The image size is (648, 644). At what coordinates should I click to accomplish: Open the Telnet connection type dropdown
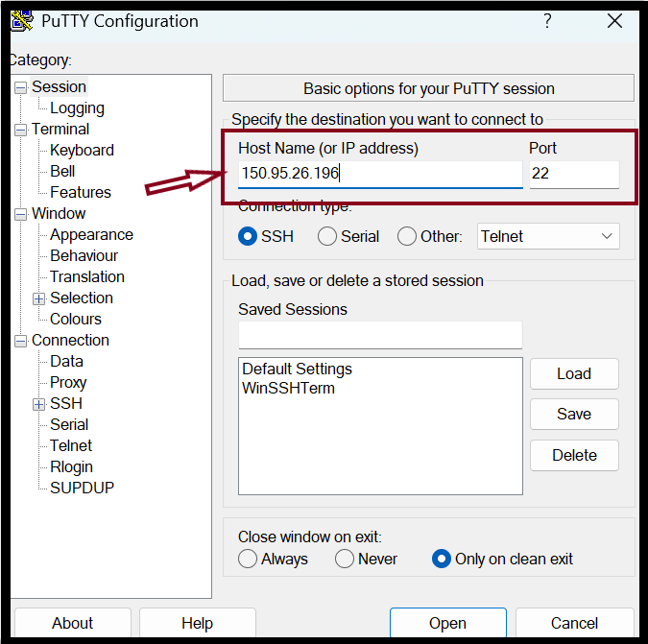[548, 236]
